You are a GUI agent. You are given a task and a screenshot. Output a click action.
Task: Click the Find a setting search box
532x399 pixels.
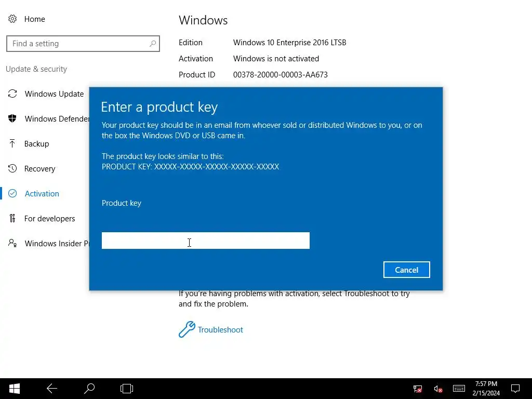pos(83,44)
